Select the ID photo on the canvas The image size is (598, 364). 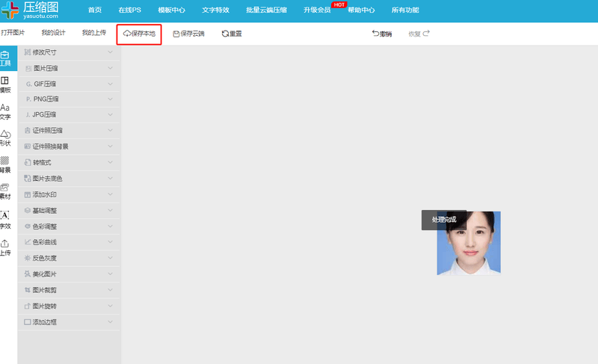(x=469, y=247)
